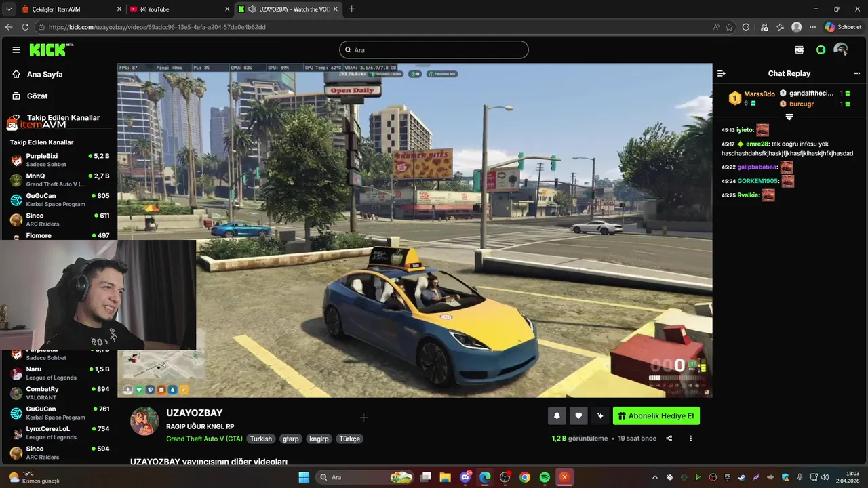Open UZAYOZBAY channel avatar
868x488 pixels.
coord(144,422)
